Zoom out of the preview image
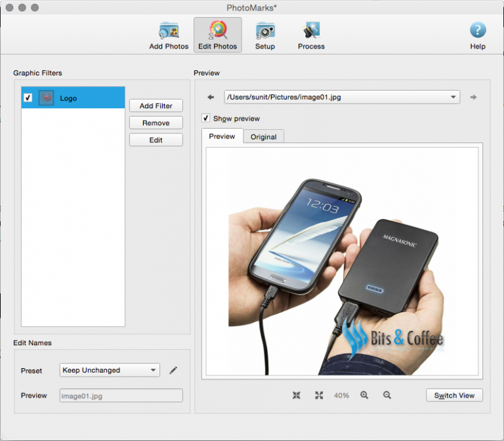Viewport: 504px width, 441px height. tap(387, 395)
